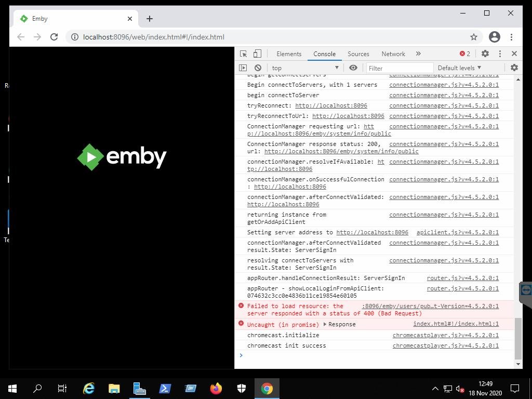Click the Failed to load resource error icon
532x399 pixels.
coord(241,305)
